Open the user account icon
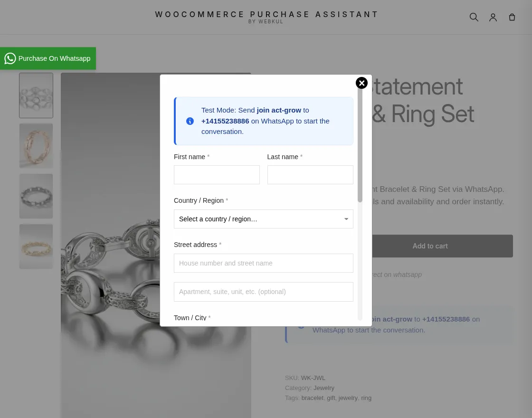Image resolution: width=532 pixels, height=418 pixels. point(493,17)
